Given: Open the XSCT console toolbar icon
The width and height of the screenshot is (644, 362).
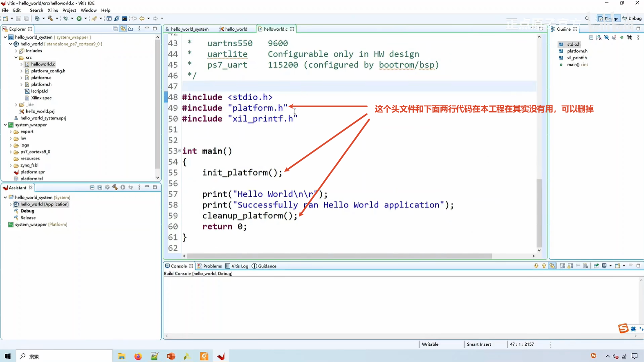Looking at the screenshot, I should [x=109, y=18].
